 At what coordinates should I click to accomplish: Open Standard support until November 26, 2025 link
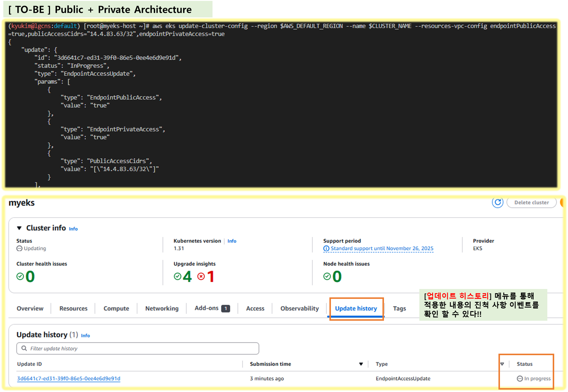coord(382,249)
